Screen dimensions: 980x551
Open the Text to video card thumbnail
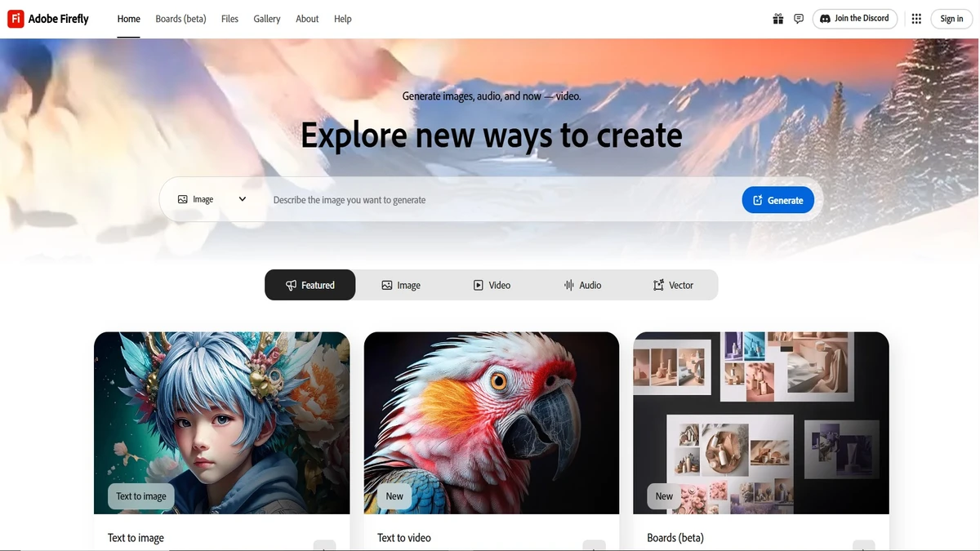[491, 422]
